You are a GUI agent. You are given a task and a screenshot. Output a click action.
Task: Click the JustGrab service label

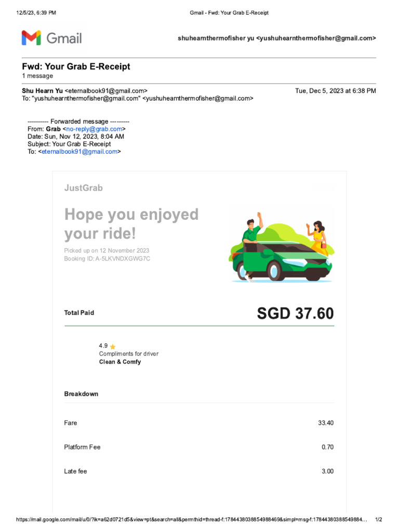coord(83,188)
